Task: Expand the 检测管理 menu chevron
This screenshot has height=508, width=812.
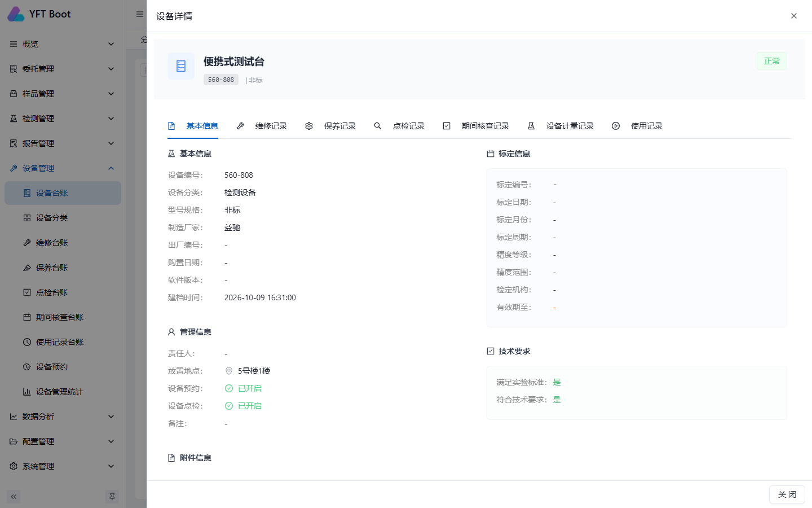Action: point(111,119)
